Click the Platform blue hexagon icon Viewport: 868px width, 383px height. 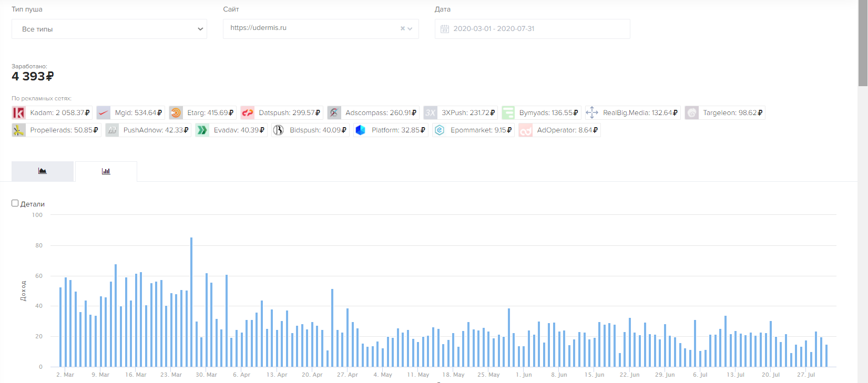(360, 130)
